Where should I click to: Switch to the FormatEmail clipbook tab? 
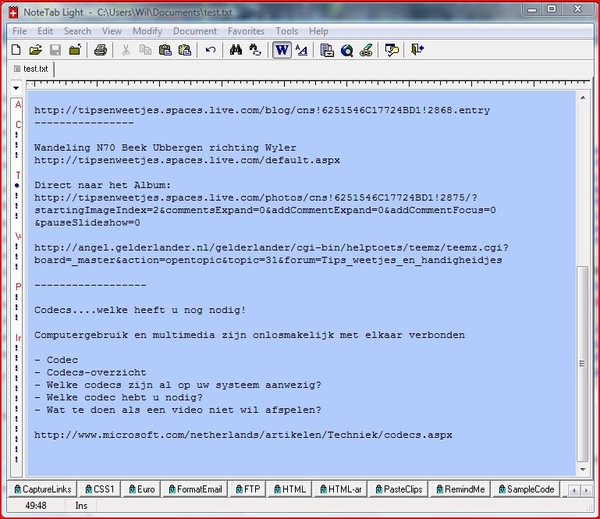(x=195, y=489)
